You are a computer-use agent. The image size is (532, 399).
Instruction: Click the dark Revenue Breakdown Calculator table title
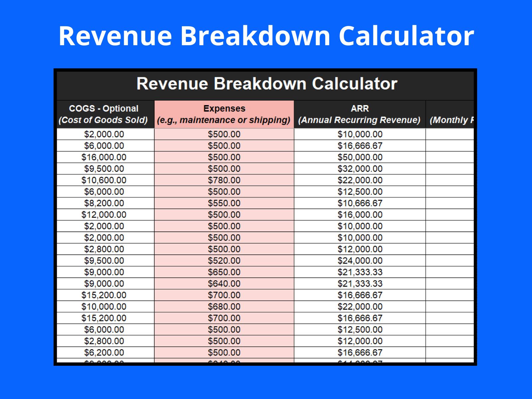(x=266, y=84)
